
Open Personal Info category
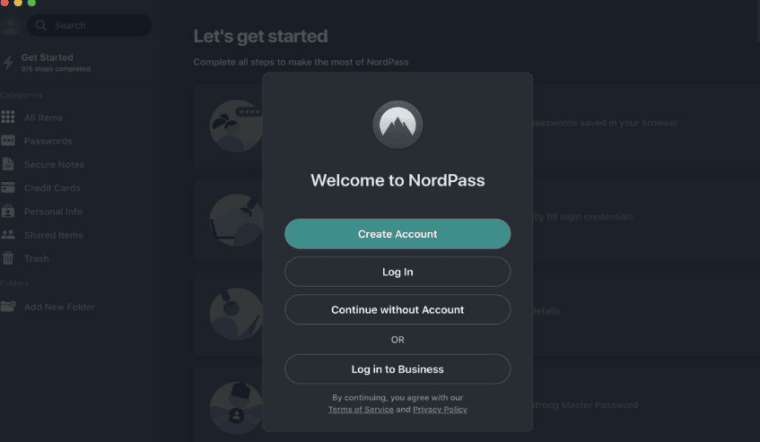53,212
